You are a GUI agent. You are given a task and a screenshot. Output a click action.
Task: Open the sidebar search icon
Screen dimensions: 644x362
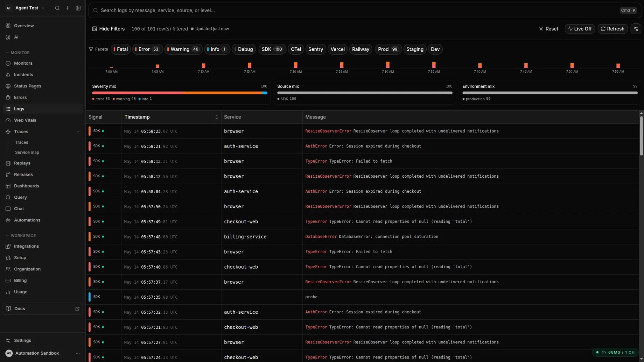pyautogui.click(x=57, y=8)
